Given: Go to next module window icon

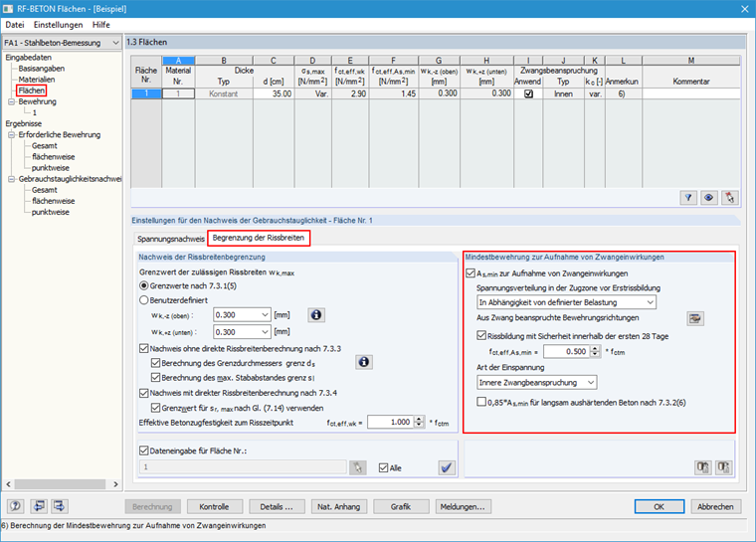Looking at the screenshot, I should pyautogui.click(x=60, y=506).
